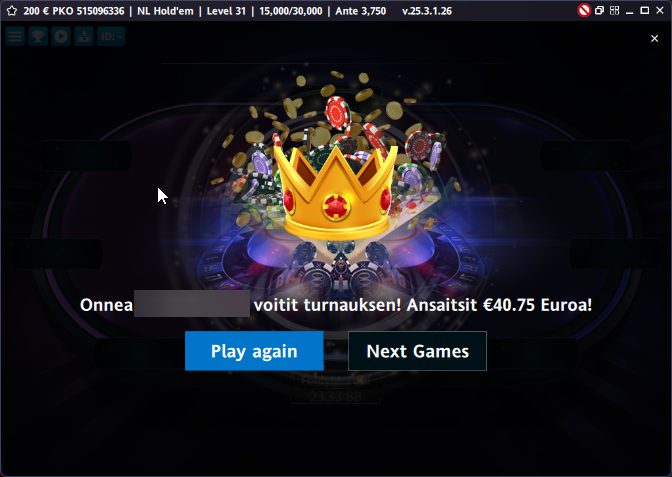
Task: Click the hand 'ID: -' label
Action: 111,36
